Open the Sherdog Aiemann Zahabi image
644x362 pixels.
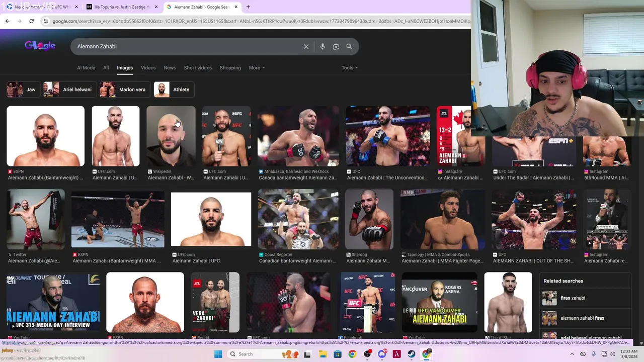369,219
